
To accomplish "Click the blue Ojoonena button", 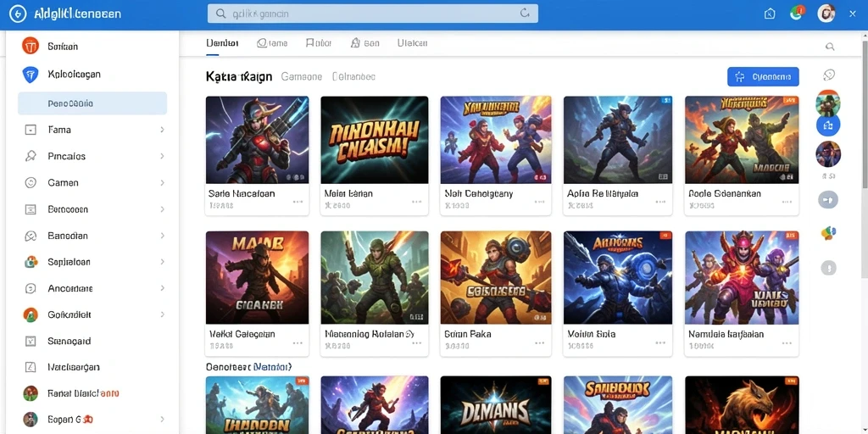I will [763, 77].
